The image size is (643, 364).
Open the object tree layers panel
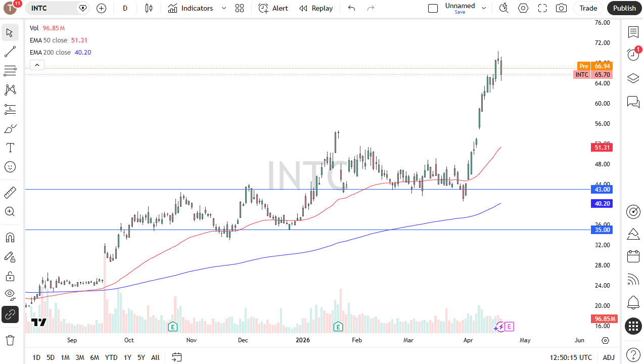click(633, 78)
